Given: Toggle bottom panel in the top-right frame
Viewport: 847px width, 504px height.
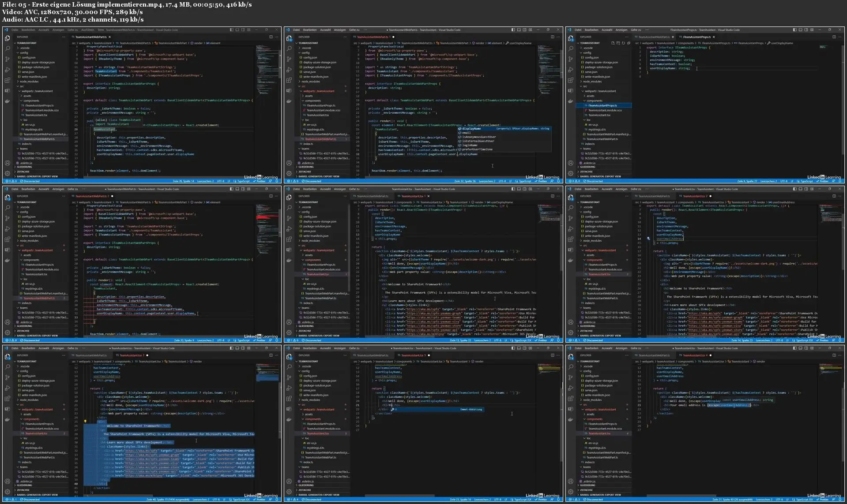Looking at the screenshot, I should tap(800, 30).
